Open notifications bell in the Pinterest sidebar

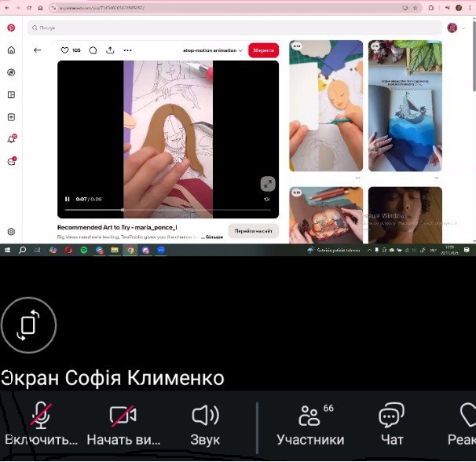click(x=11, y=139)
